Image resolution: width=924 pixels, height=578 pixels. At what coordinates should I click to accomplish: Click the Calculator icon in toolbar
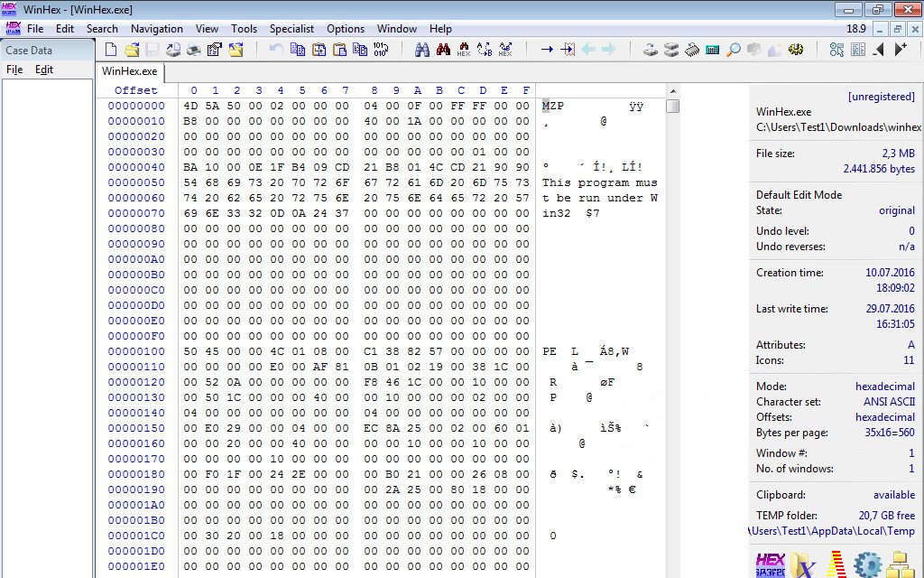coord(713,50)
